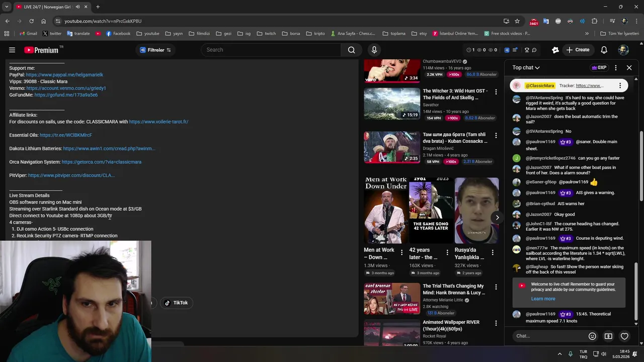644x362 pixels.
Task: Start voice search with microphone icon
Action: point(374,50)
